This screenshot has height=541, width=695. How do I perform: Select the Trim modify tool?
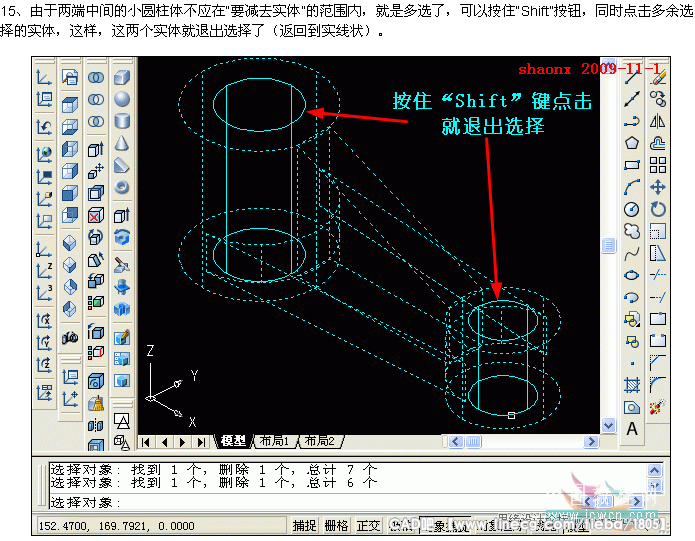tap(658, 275)
